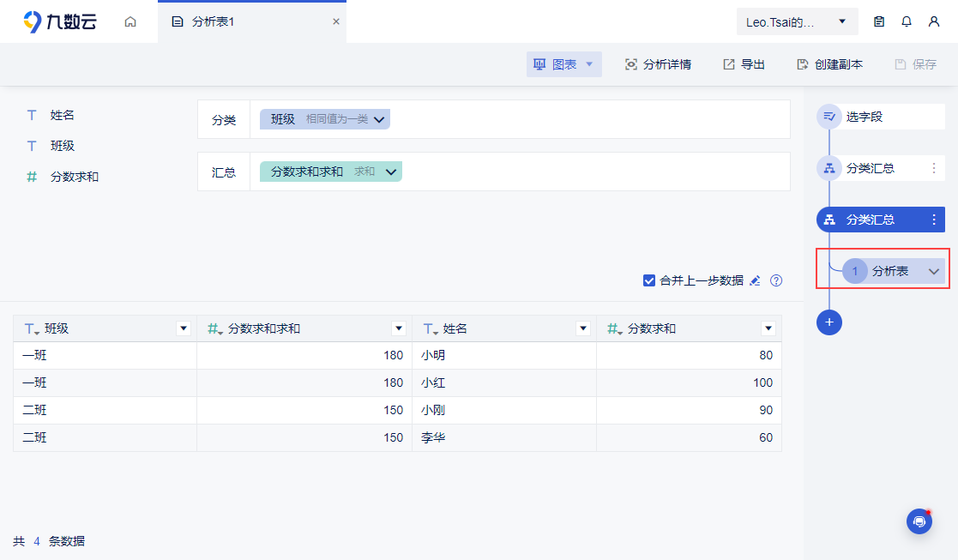
Task: Open the user account icon
Action: (x=934, y=21)
